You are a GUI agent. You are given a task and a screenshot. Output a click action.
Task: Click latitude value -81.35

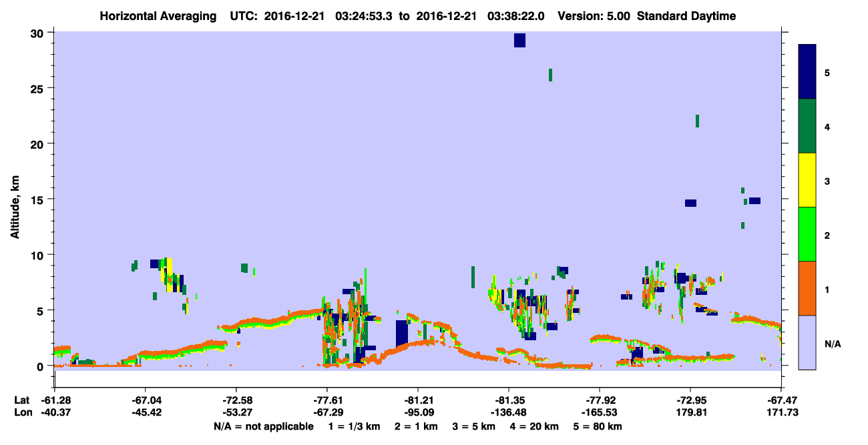coord(508,400)
